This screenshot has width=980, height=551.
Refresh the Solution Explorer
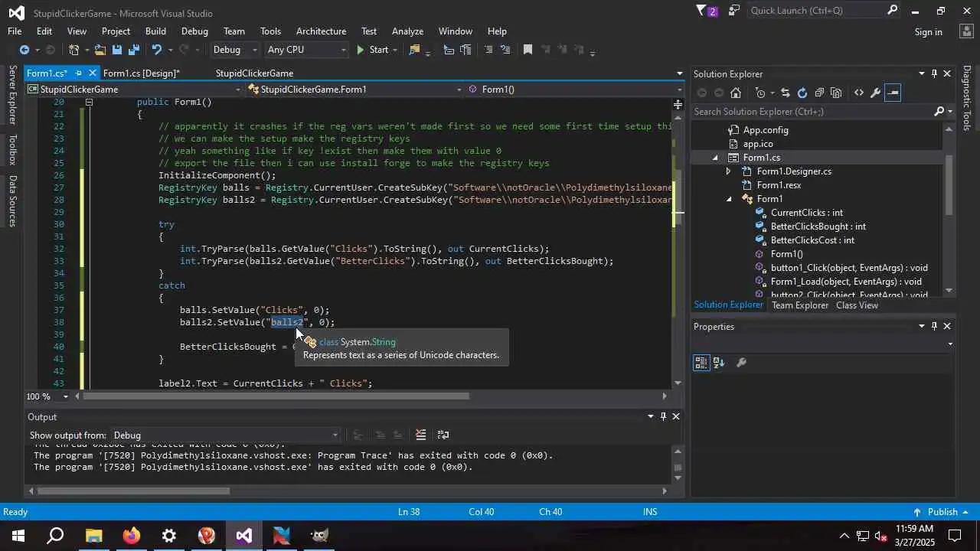coord(802,93)
